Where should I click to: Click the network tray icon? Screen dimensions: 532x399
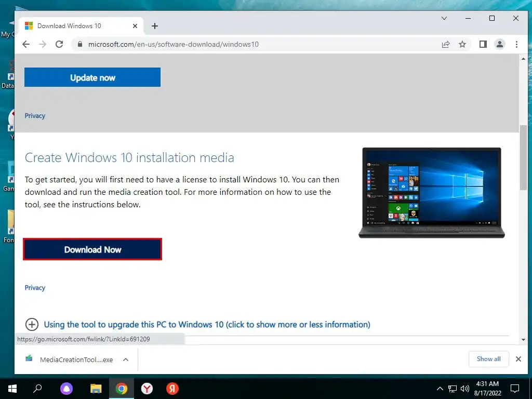point(453,389)
